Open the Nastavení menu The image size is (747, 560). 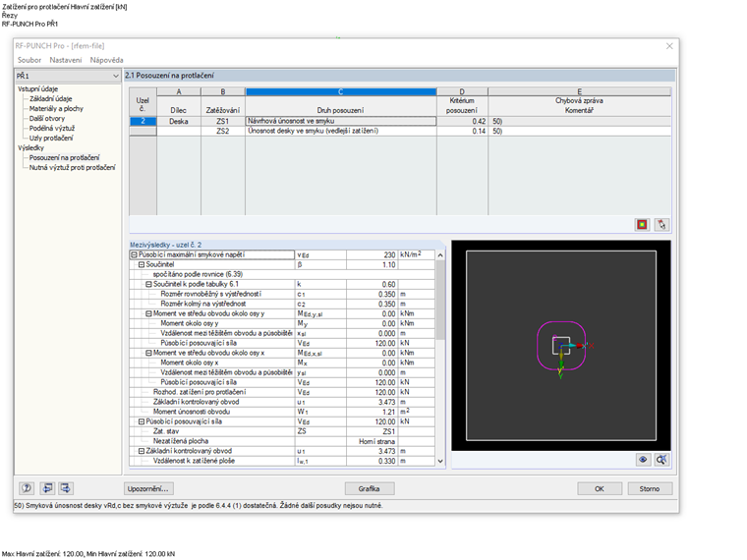66,60
